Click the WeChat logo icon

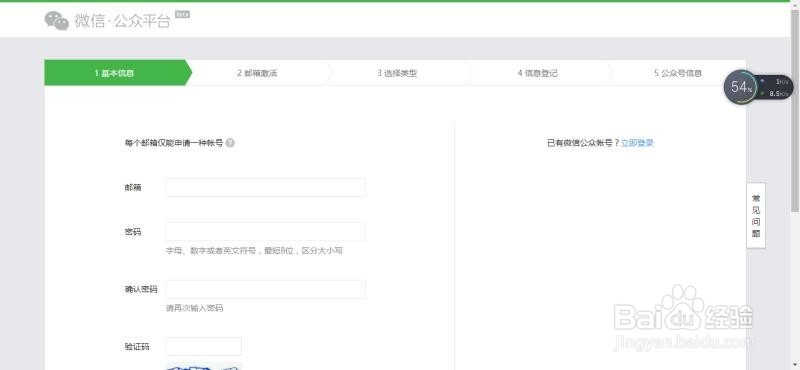point(57,21)
